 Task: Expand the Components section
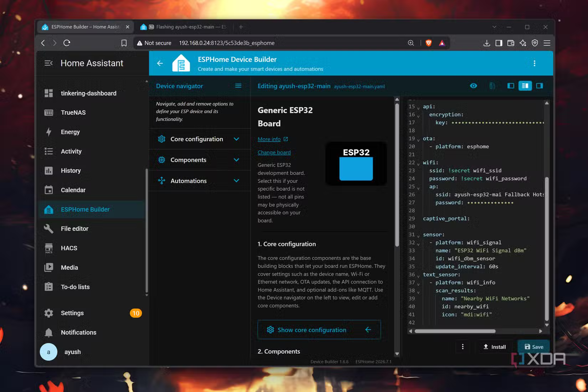pyautogui.click(x=200, y=160)
